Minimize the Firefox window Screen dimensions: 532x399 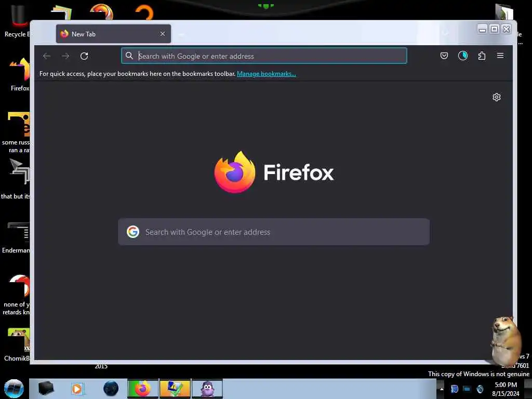click(482, 29)
